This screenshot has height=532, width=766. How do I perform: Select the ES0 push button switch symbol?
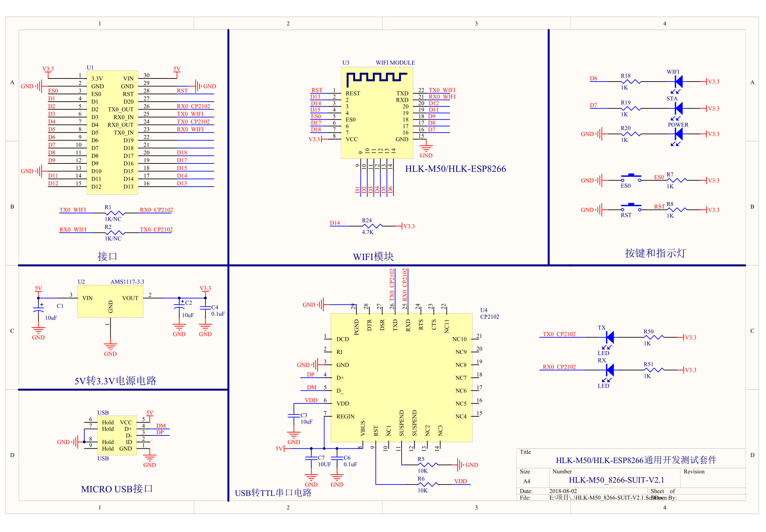631,178
